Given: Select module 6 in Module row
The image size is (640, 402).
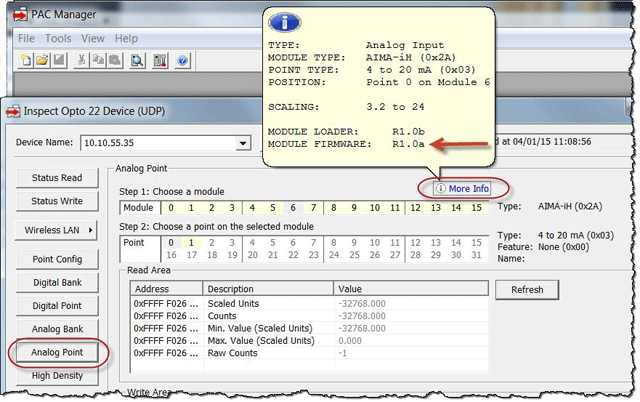Looking at the screenshot, I should tap(293, 208).
